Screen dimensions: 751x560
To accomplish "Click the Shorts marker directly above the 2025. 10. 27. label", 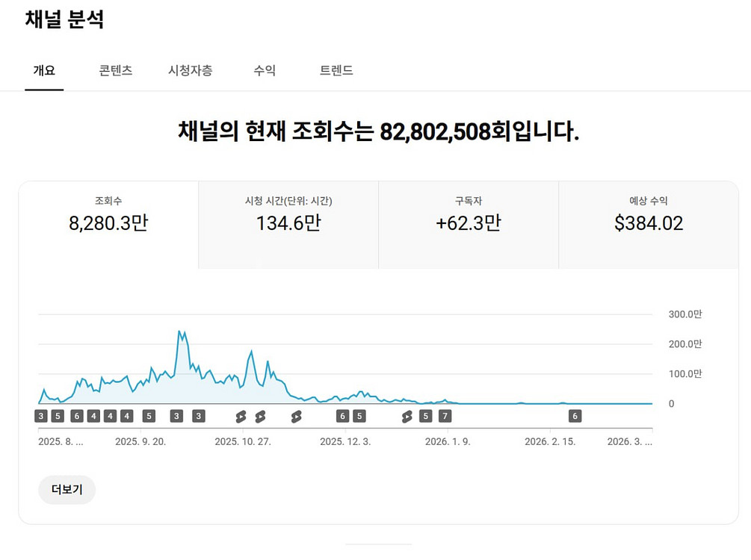I will (241, 416).
